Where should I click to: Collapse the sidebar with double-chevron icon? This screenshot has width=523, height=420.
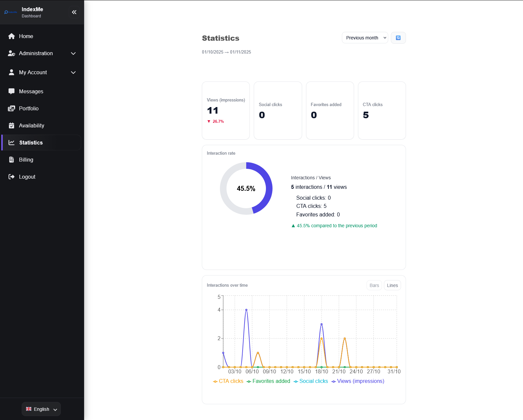click(x=74, y=12)
